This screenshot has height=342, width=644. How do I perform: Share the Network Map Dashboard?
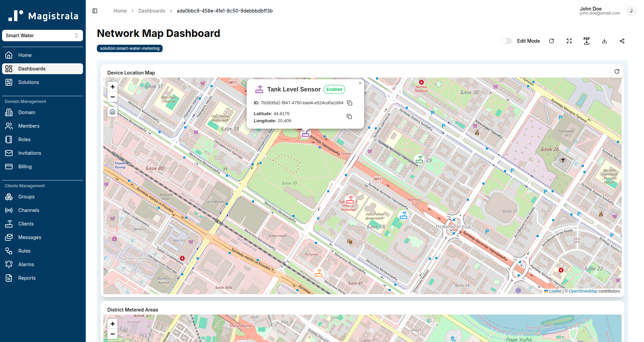pos(622,41)
